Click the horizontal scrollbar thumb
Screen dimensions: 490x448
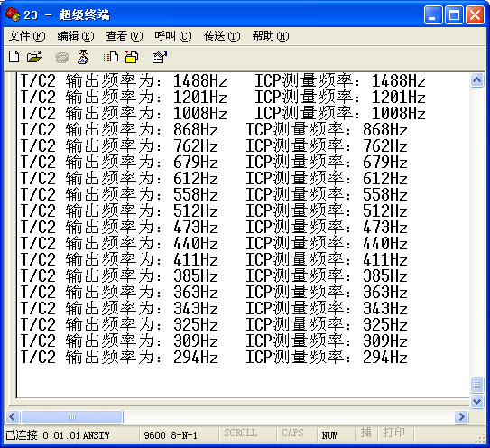(x=72, y=416)
